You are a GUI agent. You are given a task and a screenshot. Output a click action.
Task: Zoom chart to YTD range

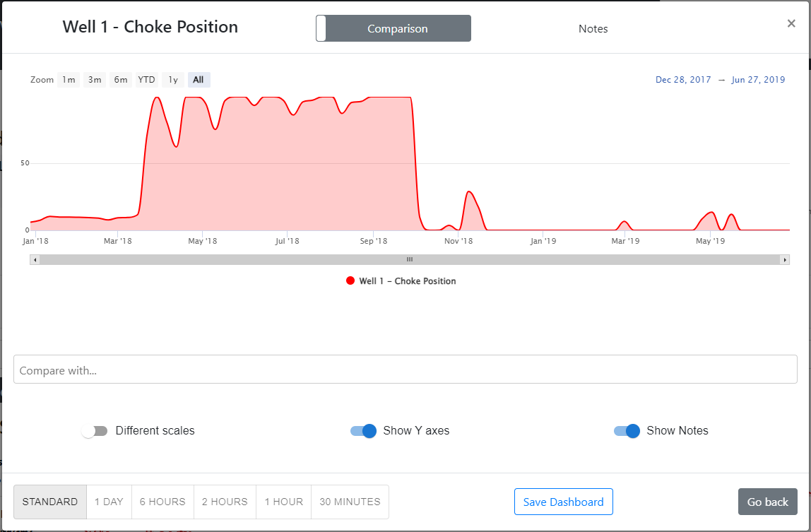coord(146,80)
